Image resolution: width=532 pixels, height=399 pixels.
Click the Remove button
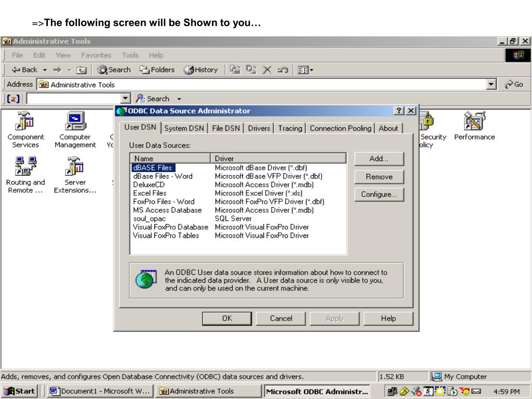(379, 177)
